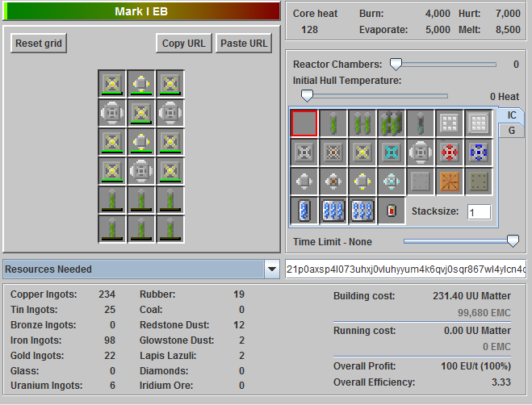Select the dark containment reactor plating in palette
Viewport: 532px width, 405px height.
[x=479, y=182]
